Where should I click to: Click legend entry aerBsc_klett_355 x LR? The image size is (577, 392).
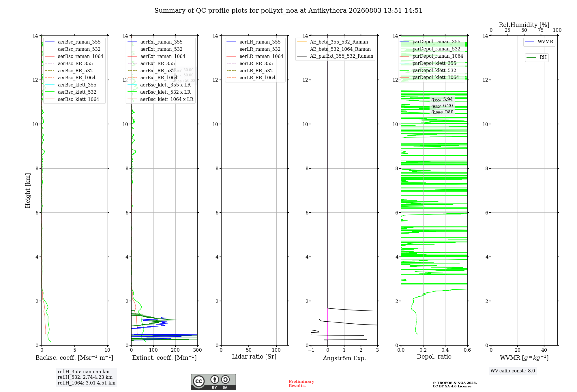click(159, 85)
